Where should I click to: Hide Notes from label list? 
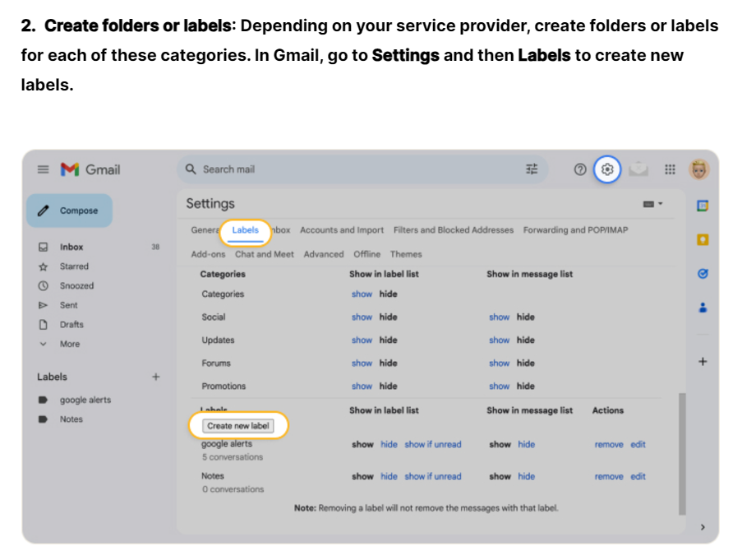(389, 476)
